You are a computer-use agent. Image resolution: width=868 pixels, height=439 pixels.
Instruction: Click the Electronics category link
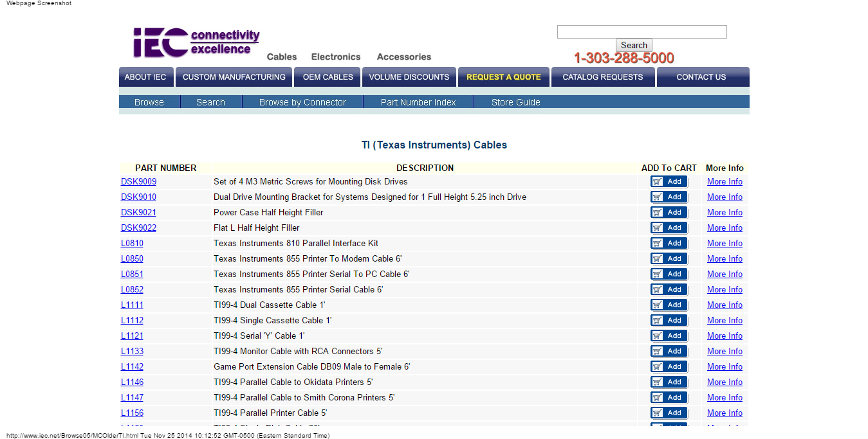pyautogui.click(x=336, y=57)
